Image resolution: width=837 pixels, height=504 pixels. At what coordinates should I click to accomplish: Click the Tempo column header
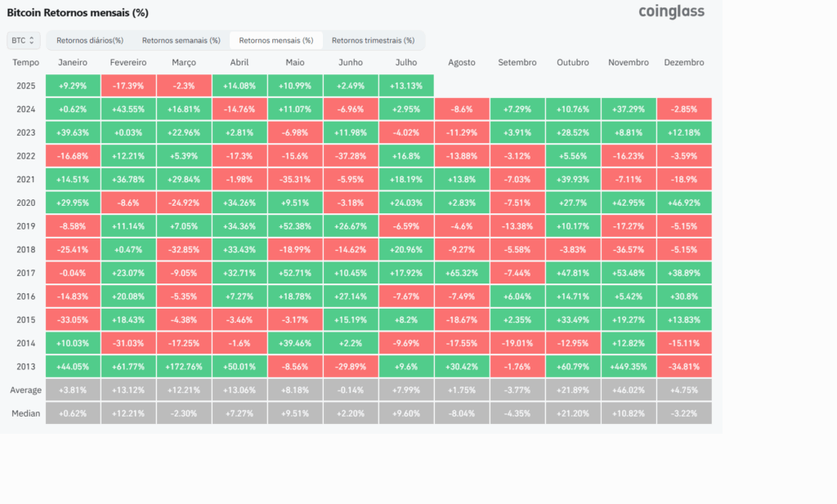[25, 62]
